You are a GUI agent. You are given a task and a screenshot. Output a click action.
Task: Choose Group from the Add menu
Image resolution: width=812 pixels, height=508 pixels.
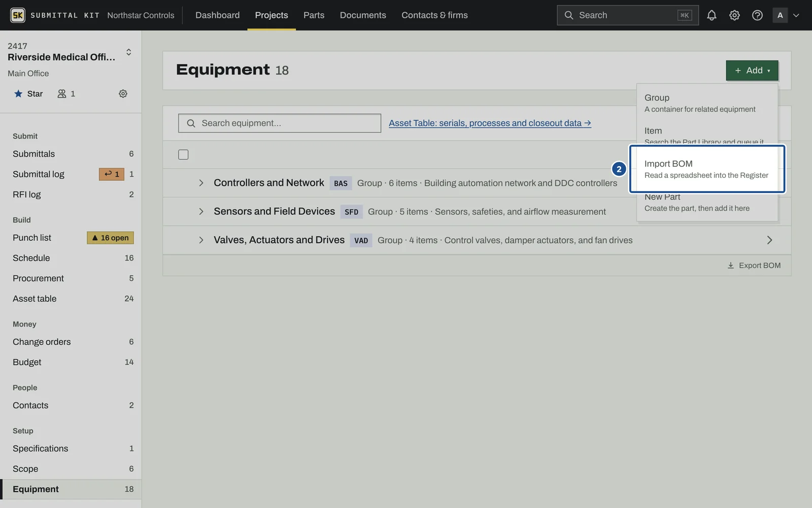pyautogui.click(x=707, y=103)
